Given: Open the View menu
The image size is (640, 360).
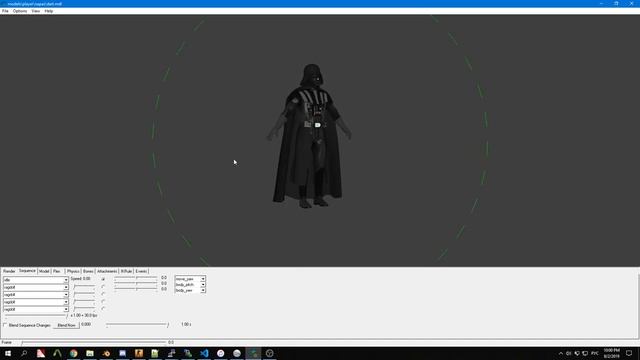Looking at the screenshot, I should click(x=36, y=11).
